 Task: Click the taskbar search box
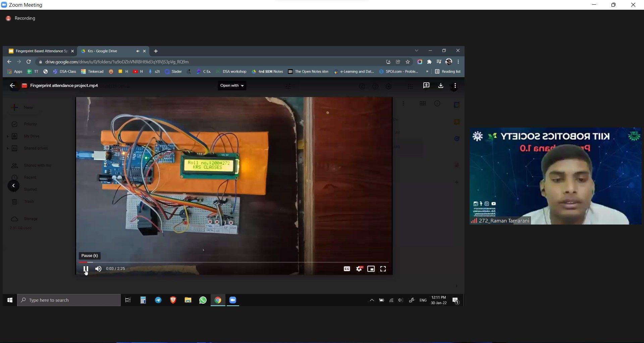point(69,300)
